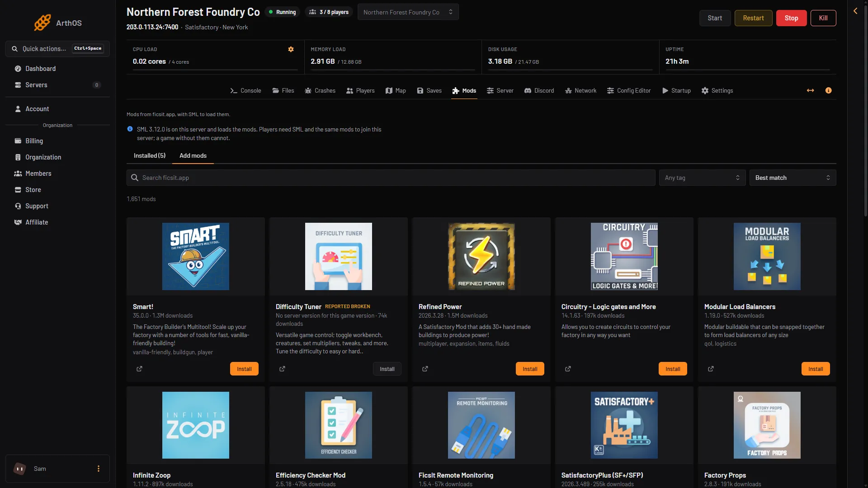Open Modular Load Balancers external link icon
Screen dimensions: 868x488
tap(711, 369)
